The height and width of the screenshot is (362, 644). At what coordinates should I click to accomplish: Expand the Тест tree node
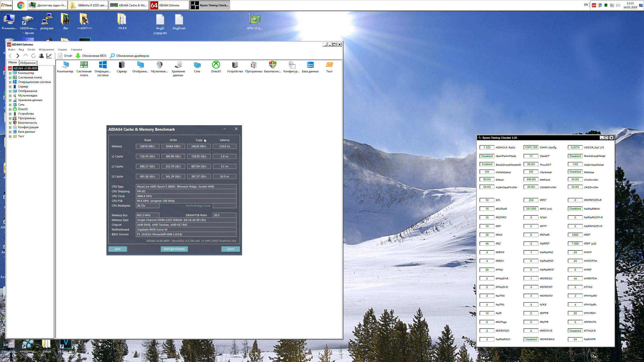click(x=10, y=136)
